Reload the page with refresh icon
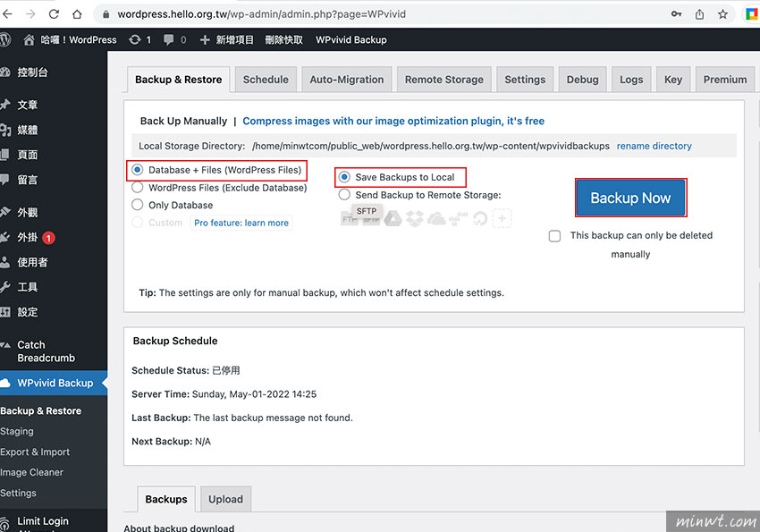760x532 pixels. click(54, 14)
